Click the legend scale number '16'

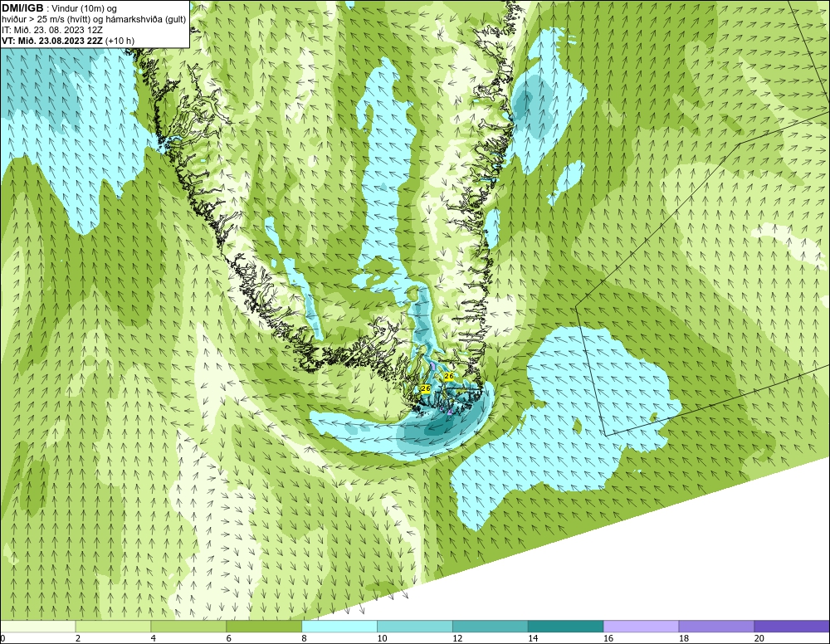coord(608,639)
